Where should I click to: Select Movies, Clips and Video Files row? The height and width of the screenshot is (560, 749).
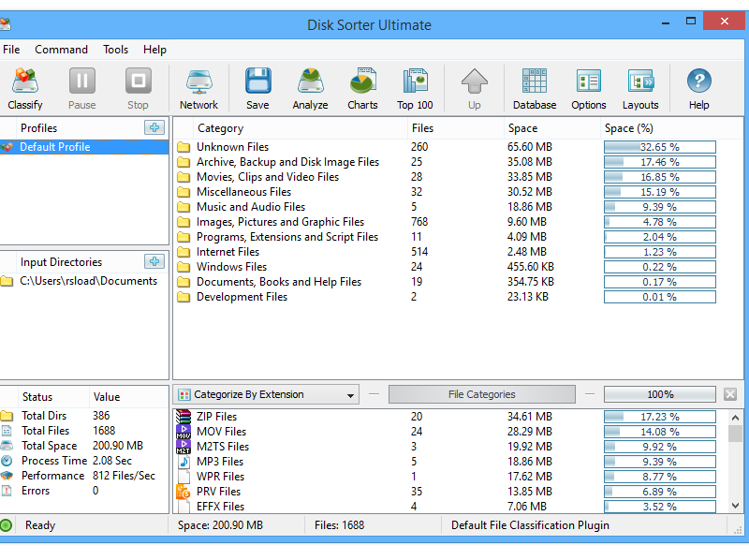pyautogui.click(x=447, y=177)
